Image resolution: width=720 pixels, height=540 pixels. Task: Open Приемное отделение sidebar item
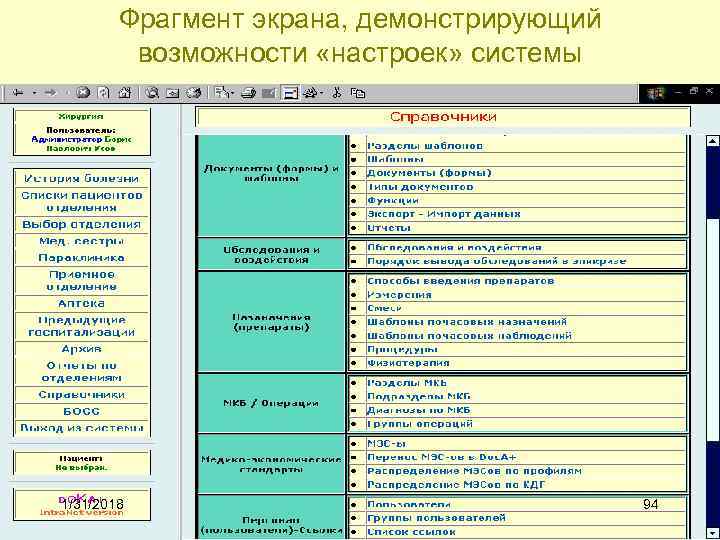click(x=81, y=280)
